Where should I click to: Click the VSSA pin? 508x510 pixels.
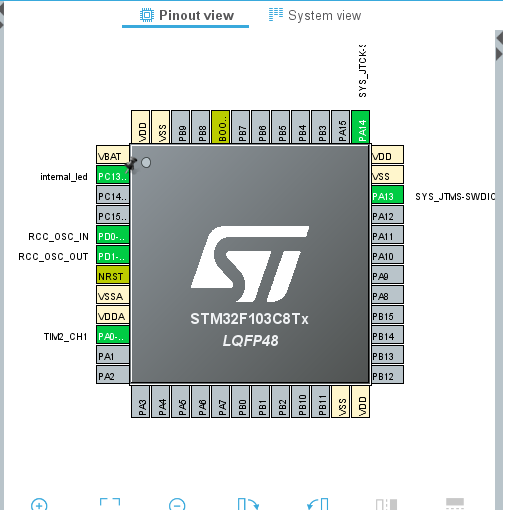(x=113, y=295)
